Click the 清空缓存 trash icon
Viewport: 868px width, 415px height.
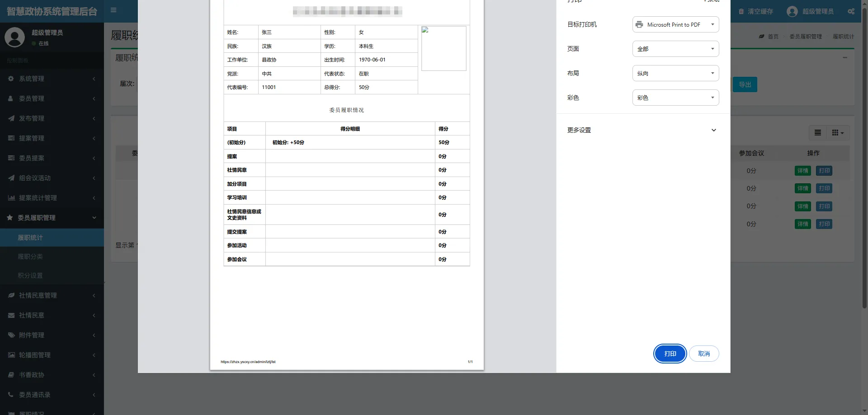coord(741,11)
